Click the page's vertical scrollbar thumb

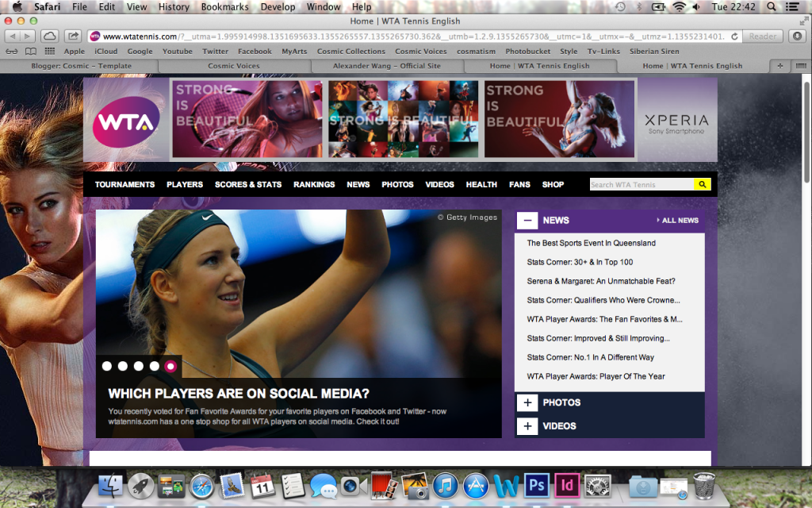pos(806,133)
